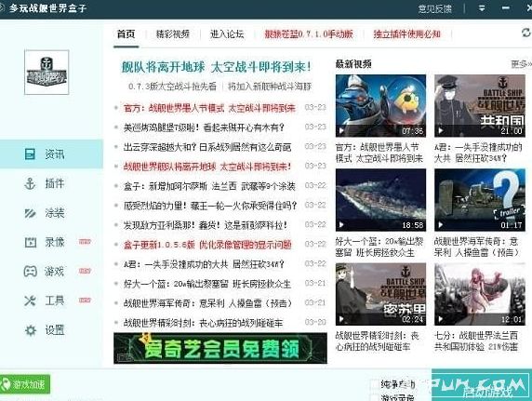Toggle the 纯净启动 checkbox
Viewport: 532px width, 401px height.
click(374, 384)
